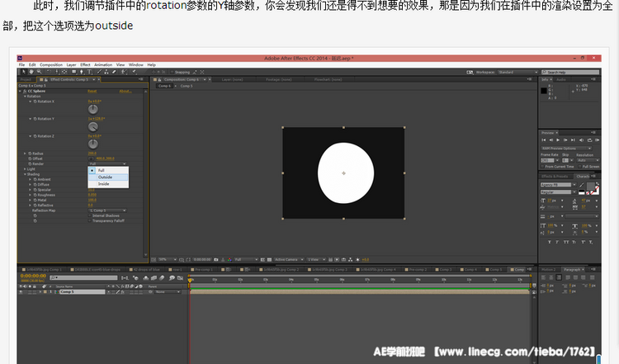Play the preview with Play button
Screen dimensions: 619x364
coord(558,140)
